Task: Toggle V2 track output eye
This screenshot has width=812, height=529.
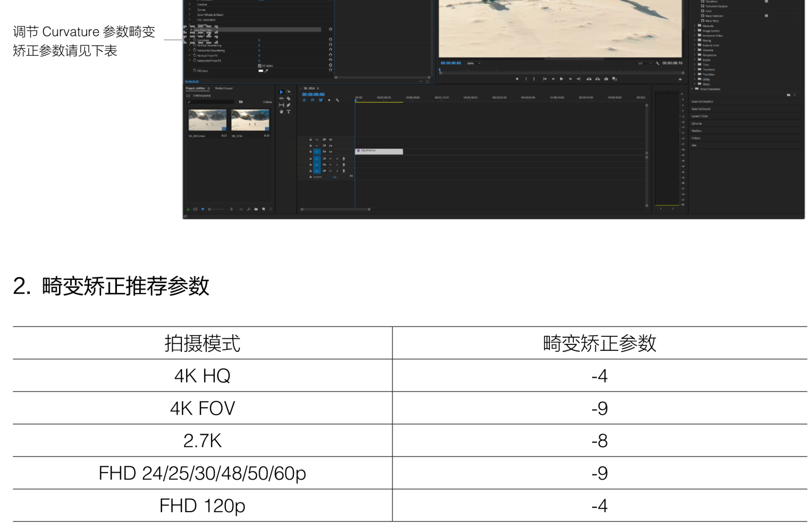Action: (x=330, y=146)
